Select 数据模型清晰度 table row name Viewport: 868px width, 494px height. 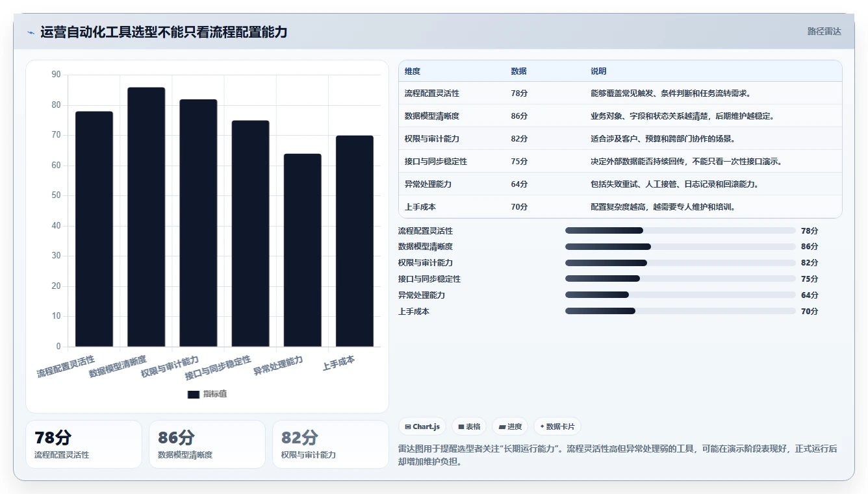(432, 116)
